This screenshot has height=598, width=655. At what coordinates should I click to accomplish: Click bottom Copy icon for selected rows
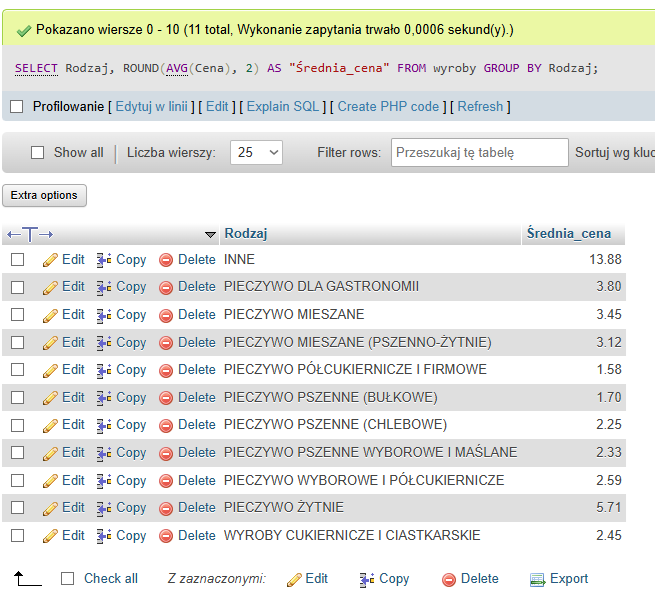367,579
